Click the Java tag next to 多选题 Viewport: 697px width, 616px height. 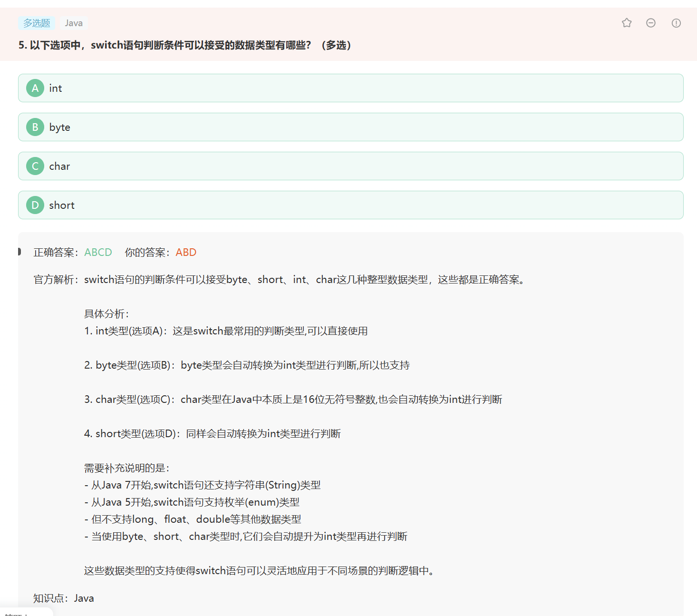pos(73,23)
